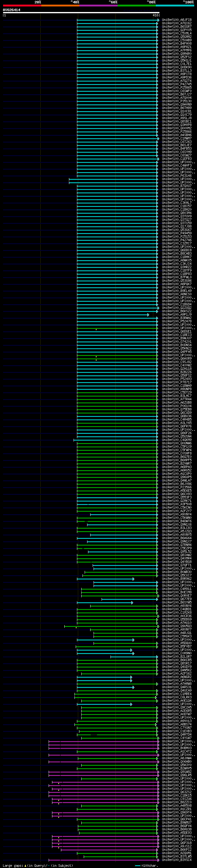Select the query name AV626414
The width and height of the screenshot is (197, 868).
tap(11, 10)
